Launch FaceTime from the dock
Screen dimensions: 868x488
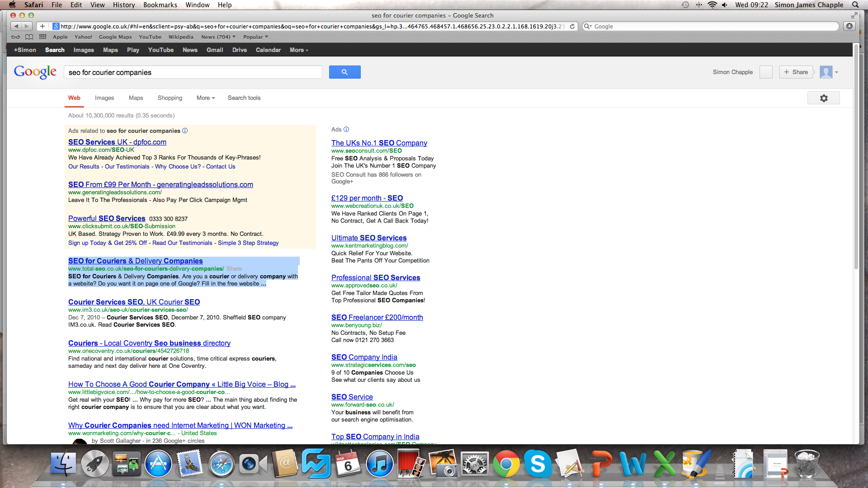tap(253, 464)
